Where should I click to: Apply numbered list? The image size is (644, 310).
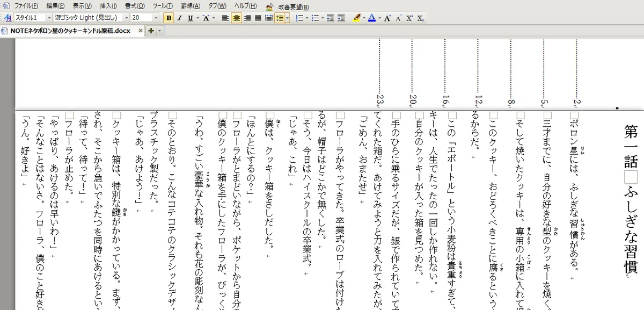(x=299, y=18)
